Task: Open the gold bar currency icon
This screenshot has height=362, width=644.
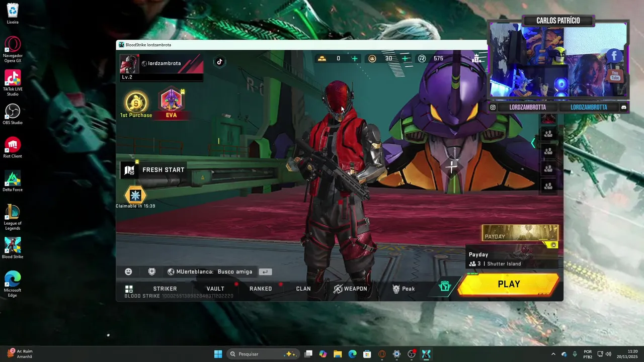Action: [x=321, y=59]
